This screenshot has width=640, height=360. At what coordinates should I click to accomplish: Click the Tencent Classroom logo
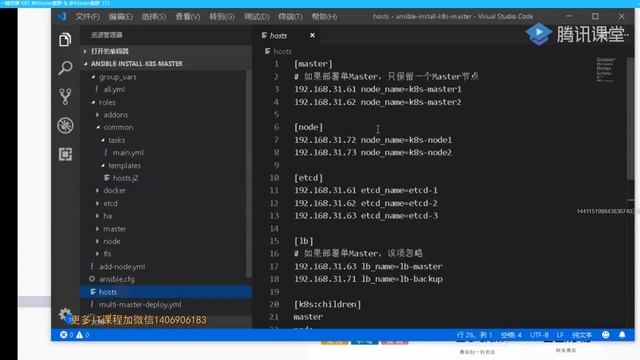(x=576, y=34)
